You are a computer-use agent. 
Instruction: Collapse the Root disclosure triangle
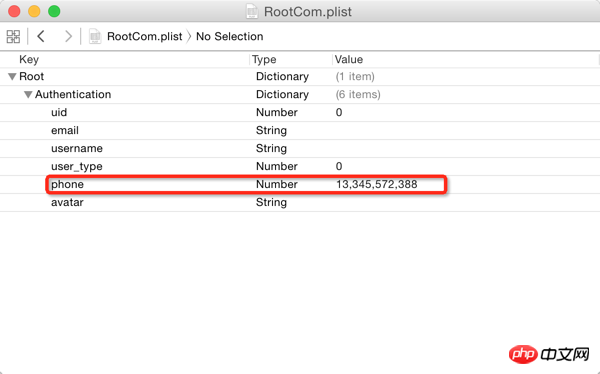(x=12, y=77)
